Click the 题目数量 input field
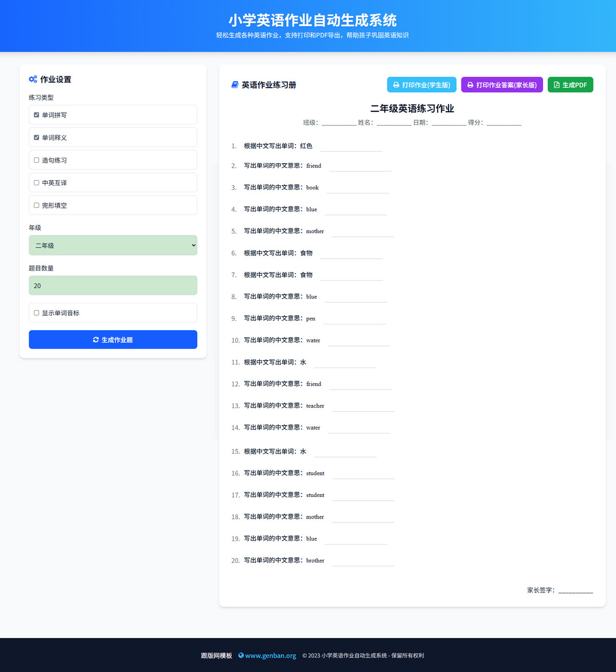Image resolution: width=616 pixels, height=672 pixels. pyautogui.click(x=113, y=285)
